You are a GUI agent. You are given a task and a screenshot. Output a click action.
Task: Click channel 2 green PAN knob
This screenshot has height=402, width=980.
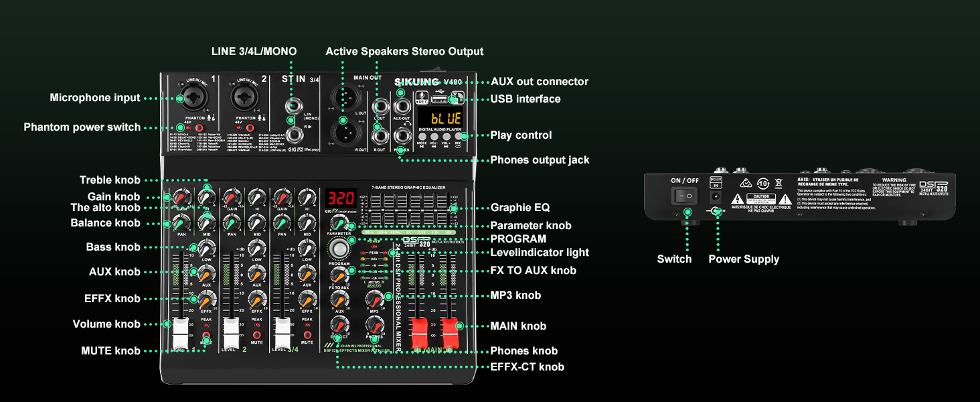pos(232,222)
